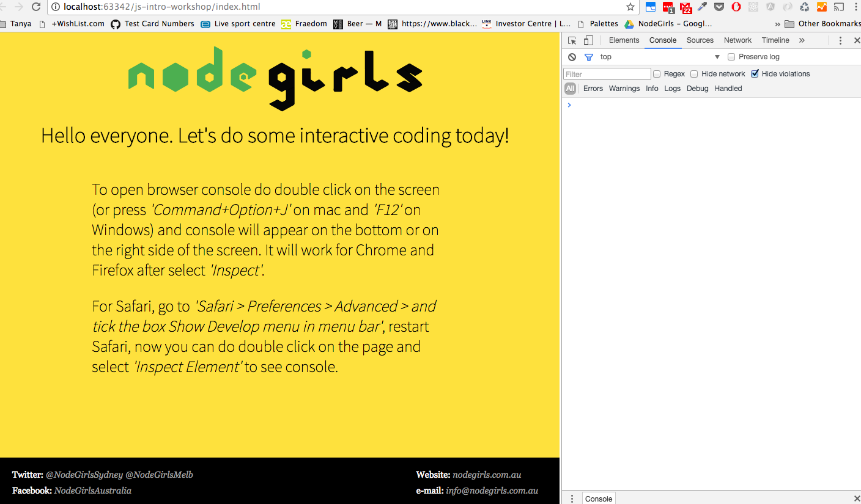
Task: Click the Cast icon in toolbar
Action: click(839, 7)
